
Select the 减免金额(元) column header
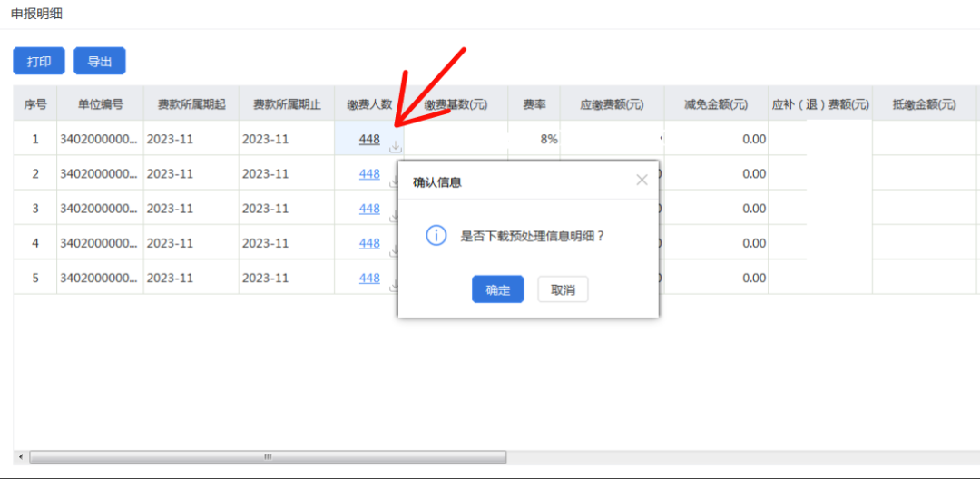[716, 104]
